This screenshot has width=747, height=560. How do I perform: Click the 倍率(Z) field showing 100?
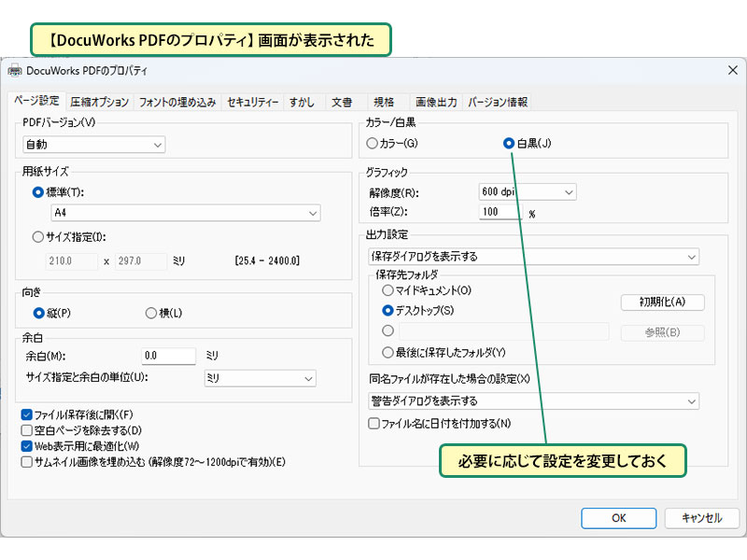(500, 212)
